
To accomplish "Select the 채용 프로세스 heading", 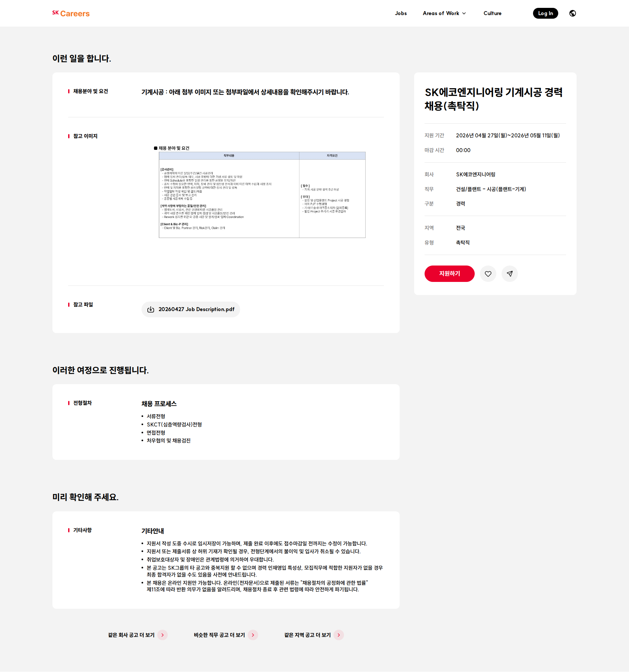I will 159,404.
